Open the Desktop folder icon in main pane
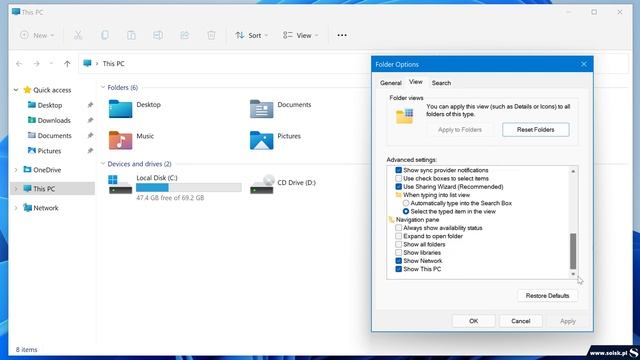The image size is (640, 360). click(120, 109)
